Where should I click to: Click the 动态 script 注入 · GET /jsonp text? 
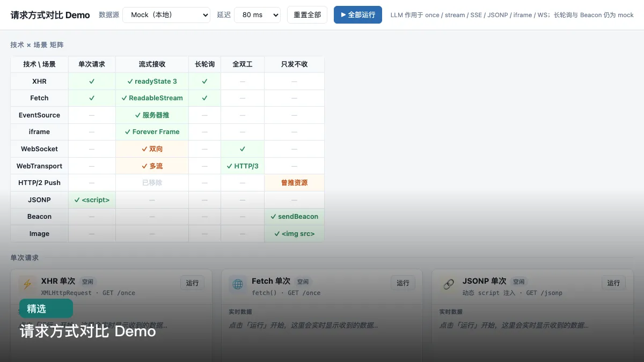tap(513, 293)
